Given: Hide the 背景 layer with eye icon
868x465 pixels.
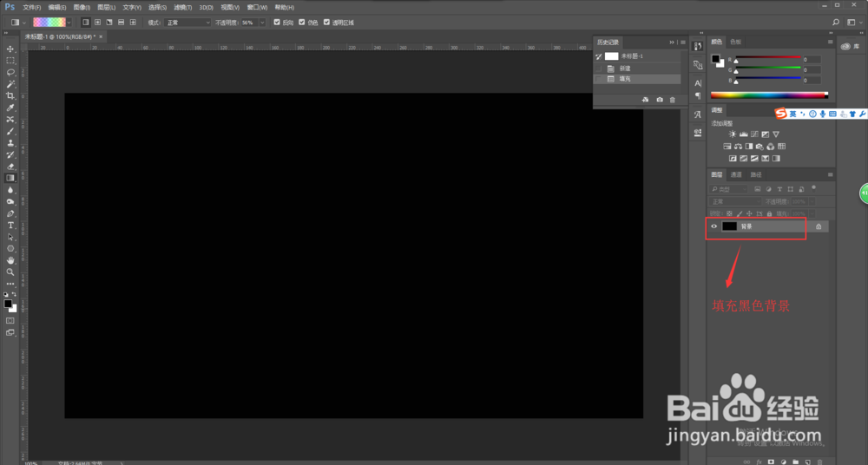Looking at the screenshot, I should [713, 226].
